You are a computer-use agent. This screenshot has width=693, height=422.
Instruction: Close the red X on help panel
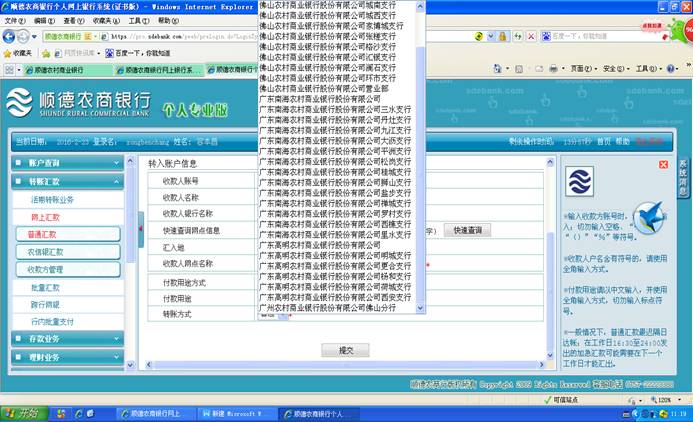point(663,164)
